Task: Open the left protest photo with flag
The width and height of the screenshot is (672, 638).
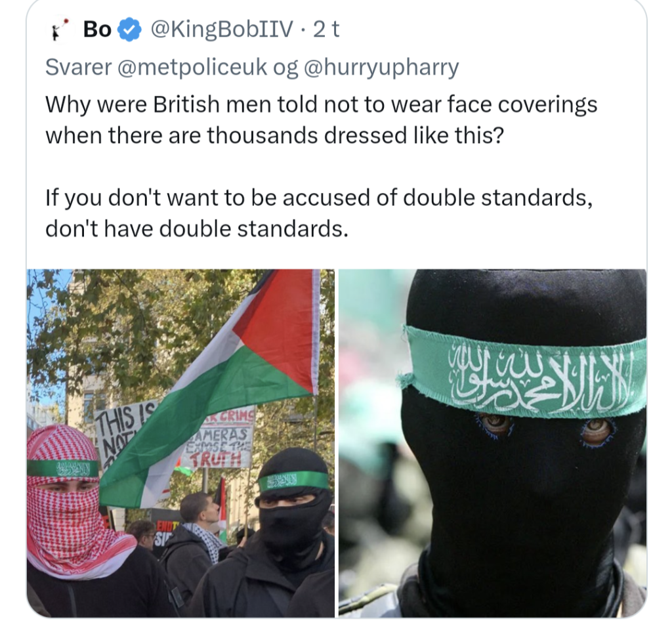Action: pyautogui.click(x=180, y=443)
